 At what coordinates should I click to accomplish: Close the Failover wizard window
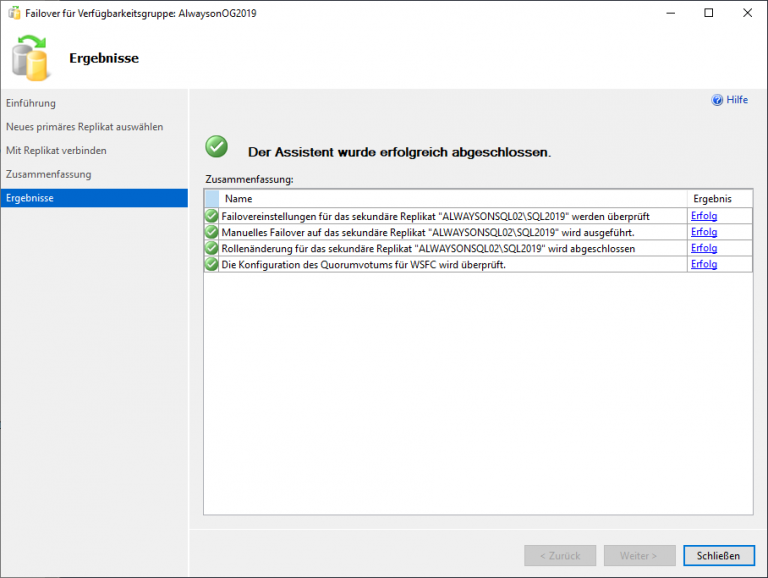tap(747, 13)
